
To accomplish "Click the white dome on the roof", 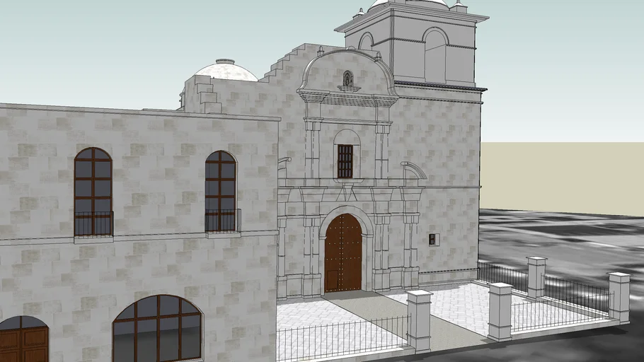I will coord(226,70).
